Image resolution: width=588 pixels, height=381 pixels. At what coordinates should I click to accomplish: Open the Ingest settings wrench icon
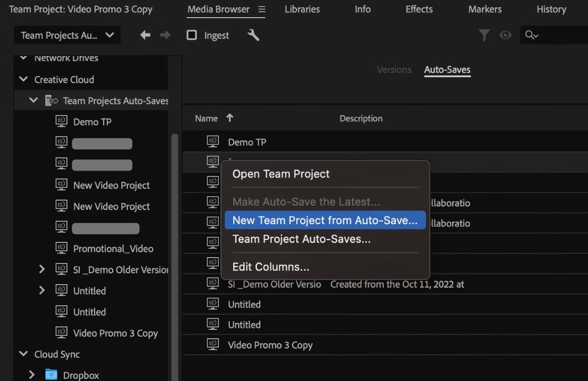[254, 35]
